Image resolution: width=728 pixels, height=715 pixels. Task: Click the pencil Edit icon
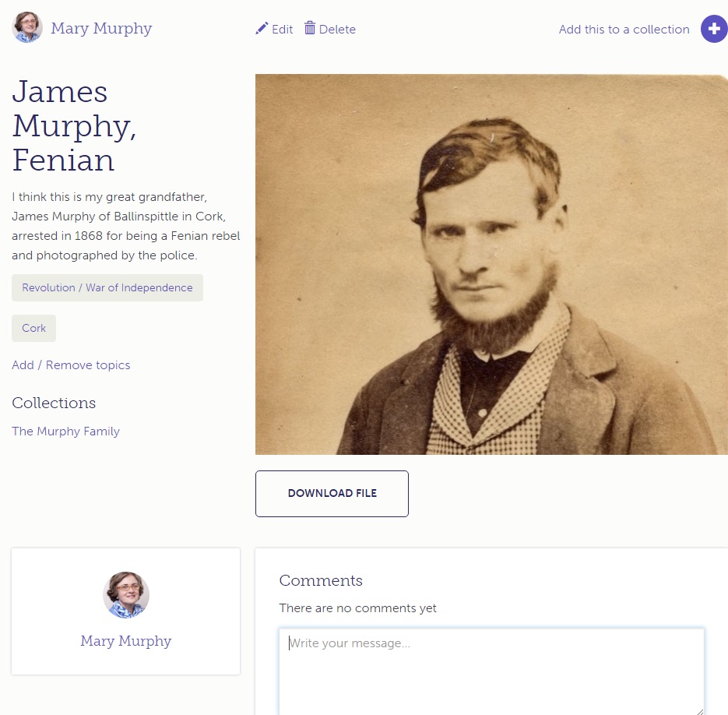pyautogui.click(x=262, y=28)
